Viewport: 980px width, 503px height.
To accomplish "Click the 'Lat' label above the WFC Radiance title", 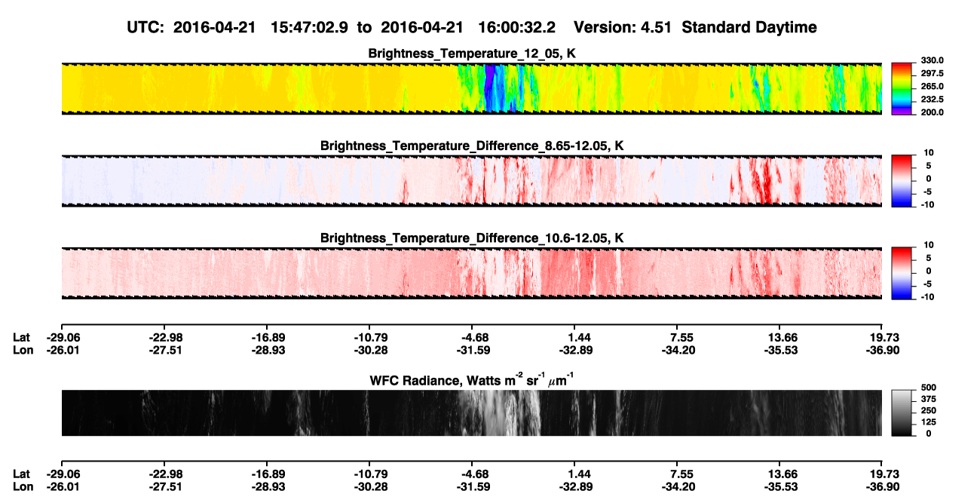I will click(x=22, y=337).
